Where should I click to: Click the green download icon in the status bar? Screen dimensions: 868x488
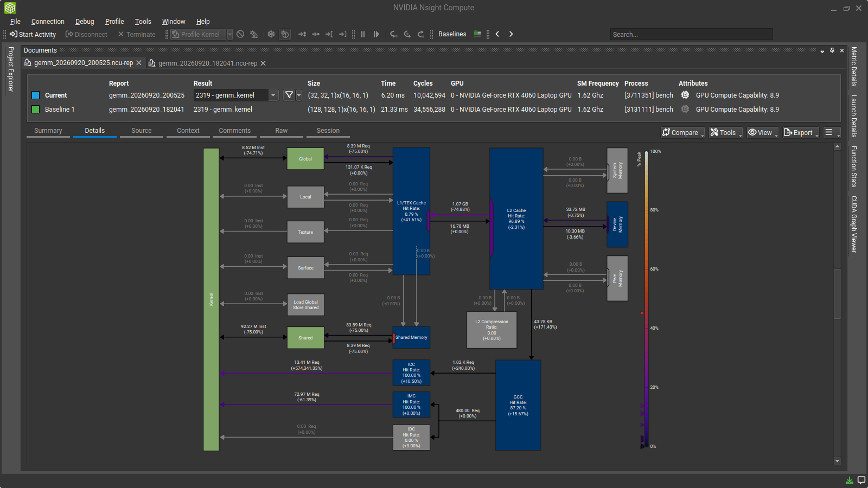[850, 480]
